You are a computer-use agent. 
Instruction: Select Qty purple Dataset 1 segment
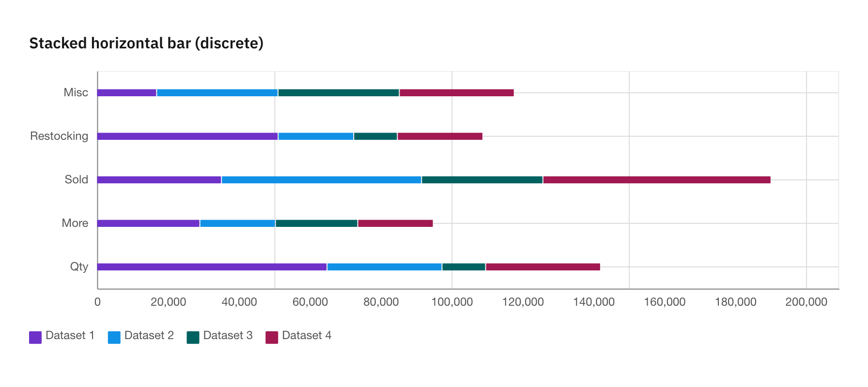pos(212,267)
